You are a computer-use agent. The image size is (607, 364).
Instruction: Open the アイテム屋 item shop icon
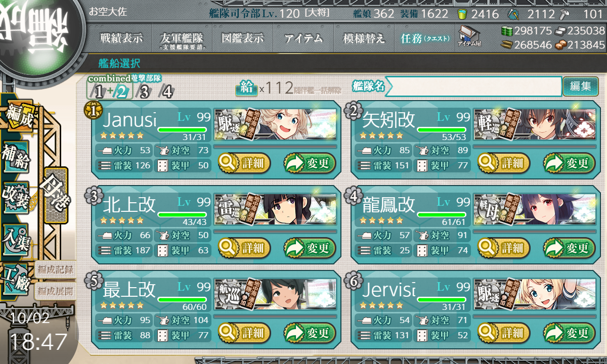(469, 36)
